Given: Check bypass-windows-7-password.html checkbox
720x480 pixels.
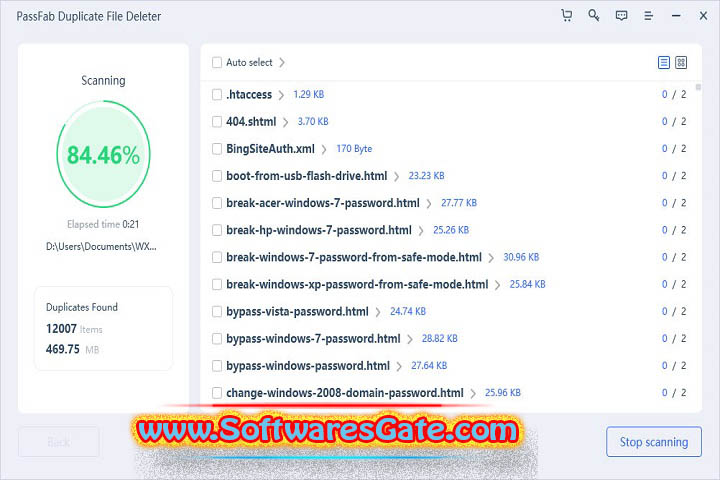Looking at the screenshot, I should tap(217, 338).
